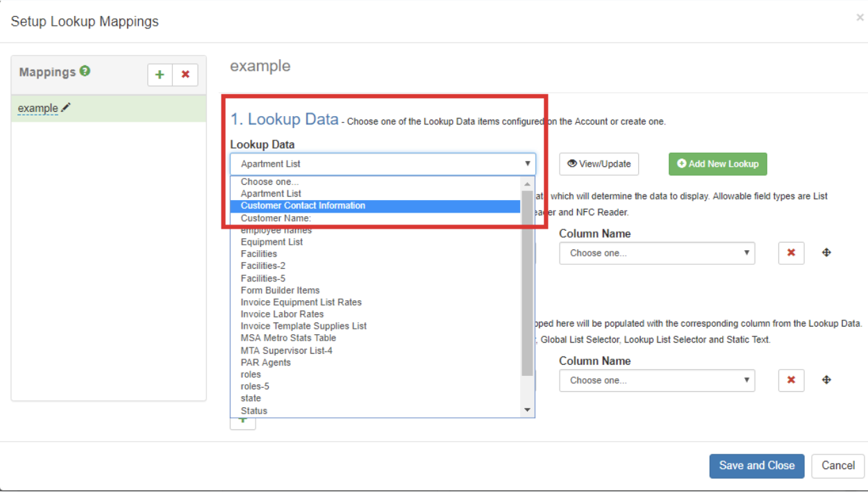Click the pencil icon to rename the example mapping
868x492 pixels.
tap(66, 106)
